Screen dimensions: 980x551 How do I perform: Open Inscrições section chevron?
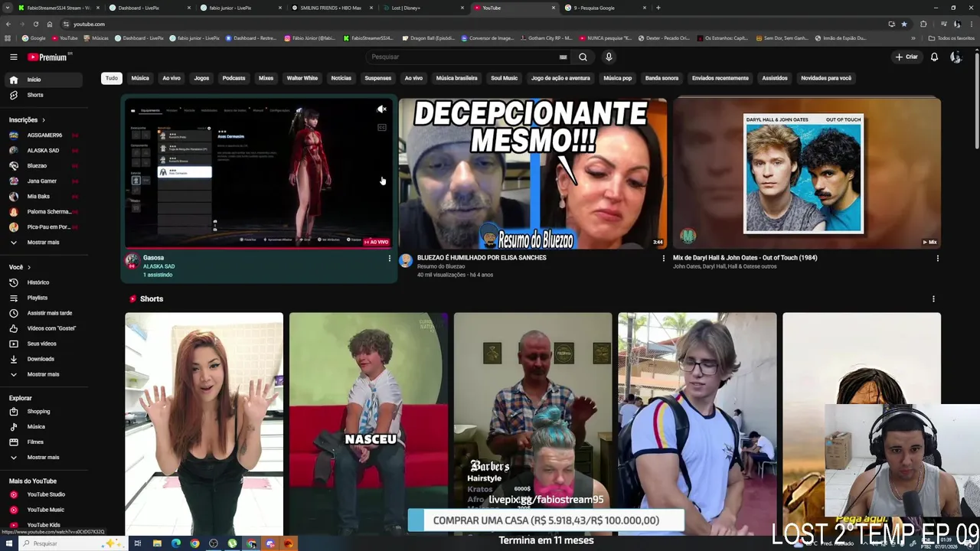click(x=44, y=120)
